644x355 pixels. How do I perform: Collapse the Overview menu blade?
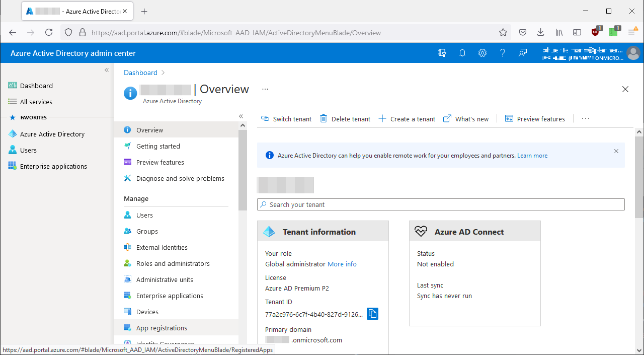(x=241, y=116)
